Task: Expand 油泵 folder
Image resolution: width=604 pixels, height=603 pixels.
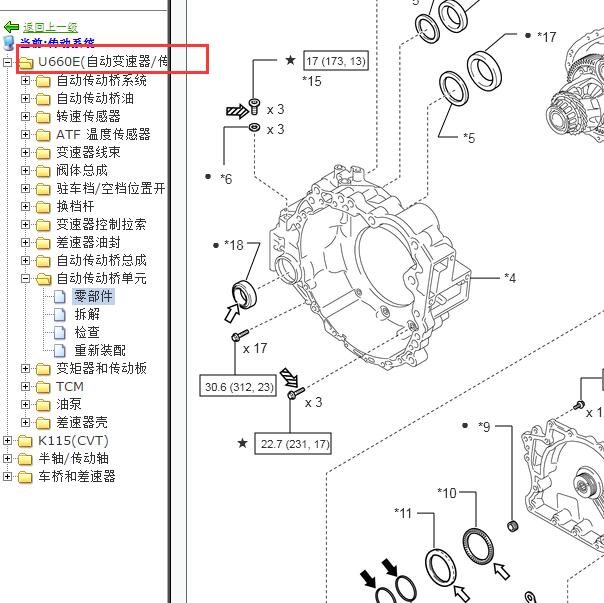Action: pyautogui.click(x=25, y=404)
